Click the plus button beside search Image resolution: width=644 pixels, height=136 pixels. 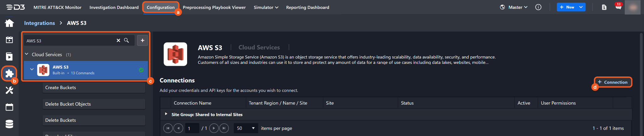142,40
